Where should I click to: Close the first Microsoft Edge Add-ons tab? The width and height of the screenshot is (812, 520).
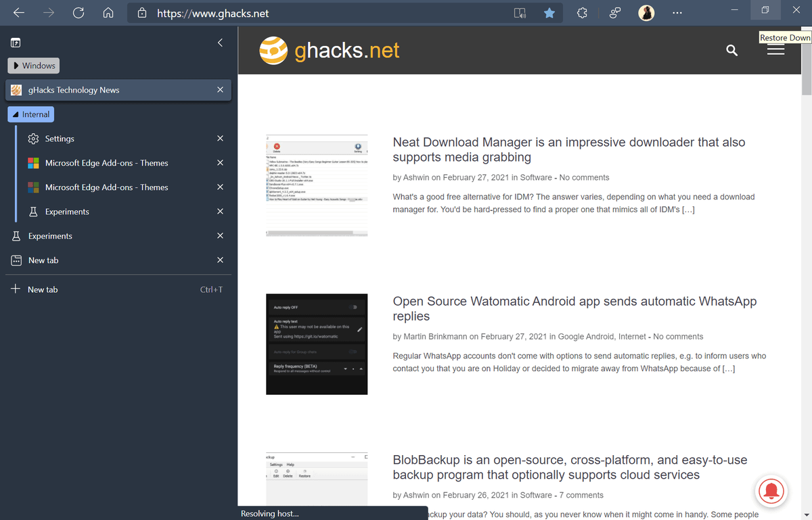(x=220, y=163)
